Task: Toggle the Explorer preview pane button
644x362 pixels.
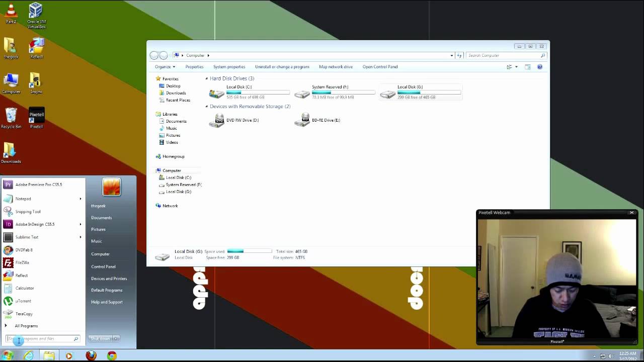Action: [527, 67]
